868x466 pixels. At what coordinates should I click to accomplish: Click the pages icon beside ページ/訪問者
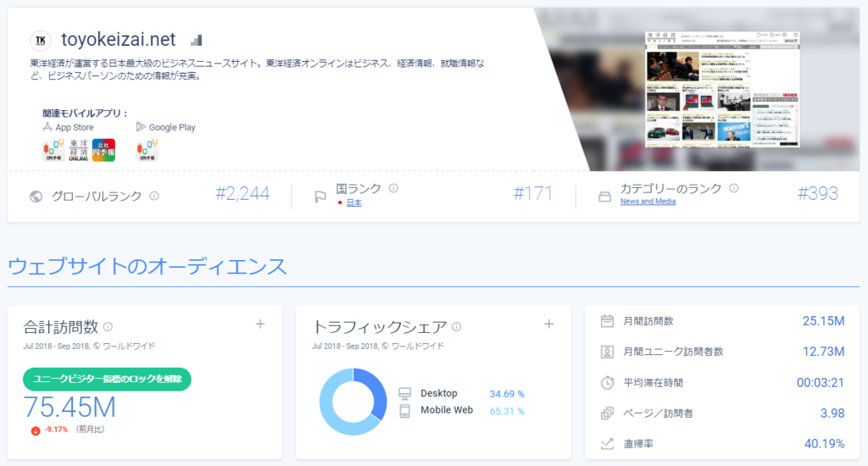click(x=607, y=413)
